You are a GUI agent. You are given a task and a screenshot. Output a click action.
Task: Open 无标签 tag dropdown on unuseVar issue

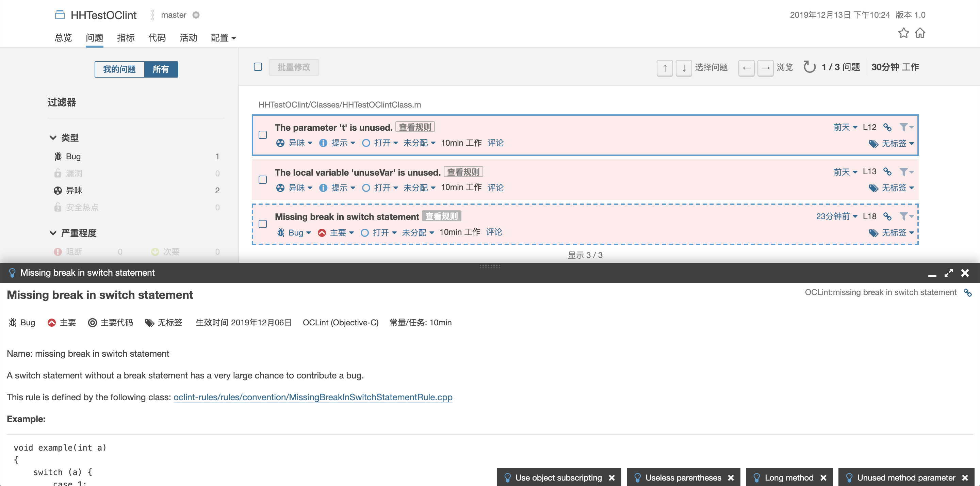point(892,188)
